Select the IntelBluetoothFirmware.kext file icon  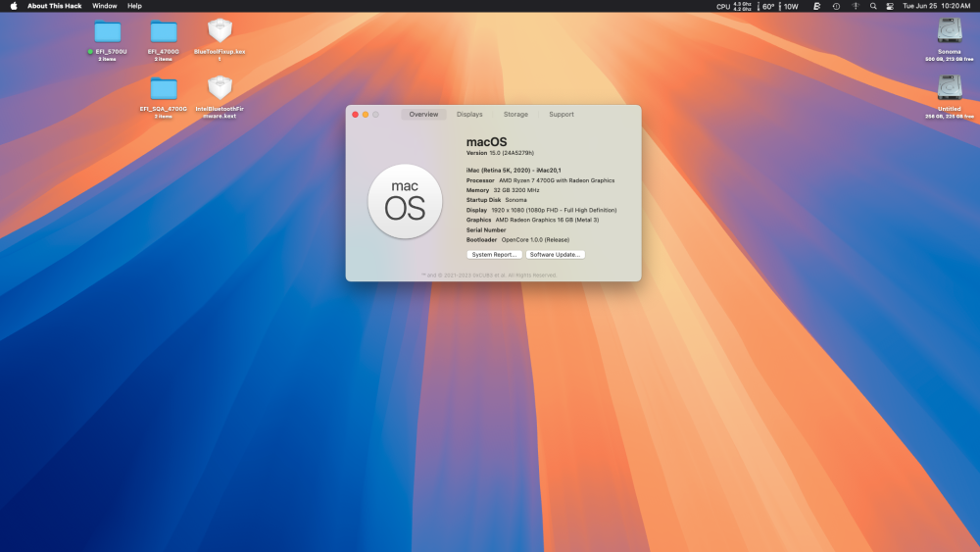tap(220, 88)
